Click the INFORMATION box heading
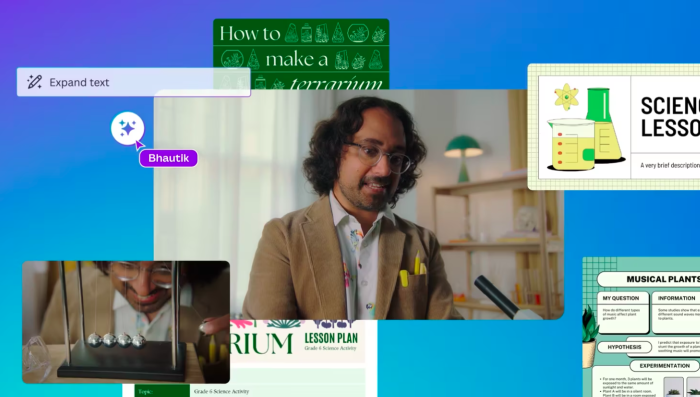This screenshot has width=700, height=397. 676,298
